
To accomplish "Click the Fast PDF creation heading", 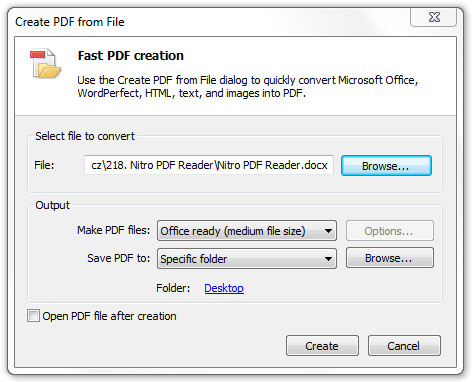I will [131, 56].
